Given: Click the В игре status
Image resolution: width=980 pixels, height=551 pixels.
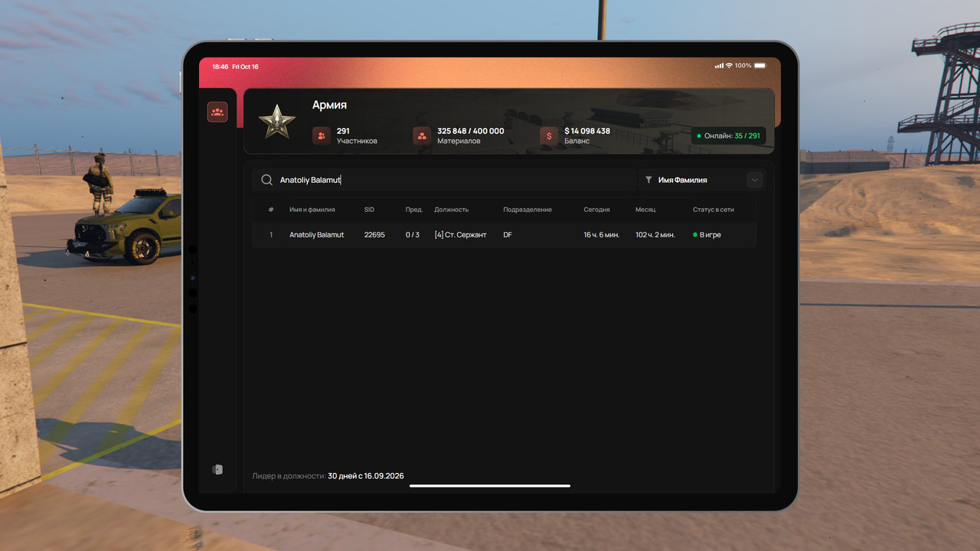Looking at the screenshot, I should tap(707, 235).
